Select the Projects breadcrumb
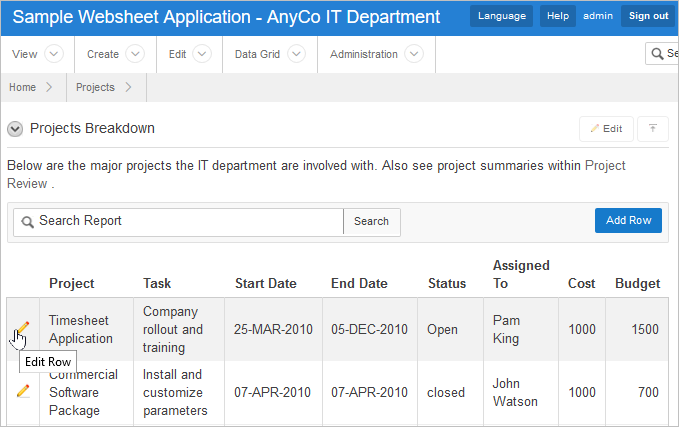 pyautogui.click(x=95, y=87)
